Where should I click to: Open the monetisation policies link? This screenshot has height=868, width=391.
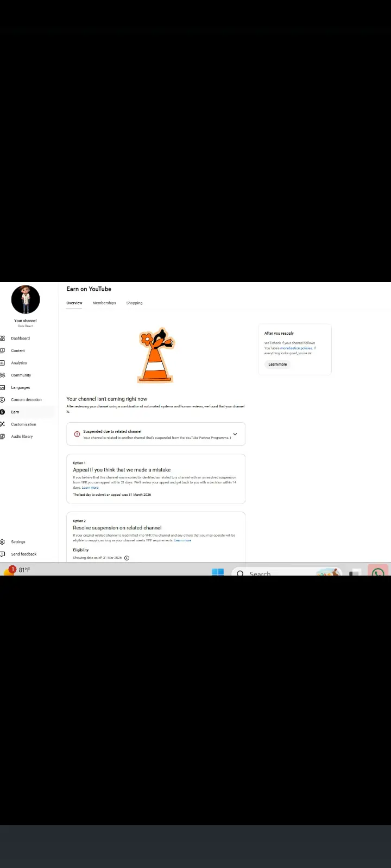pos(296,348)
